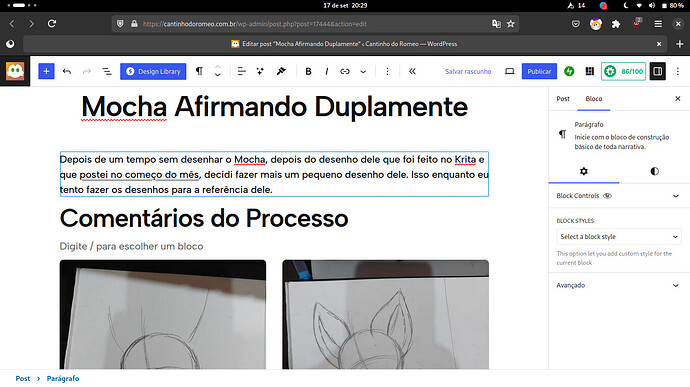Open a new browser tab

pyautogui.click(x=679, y=44)
